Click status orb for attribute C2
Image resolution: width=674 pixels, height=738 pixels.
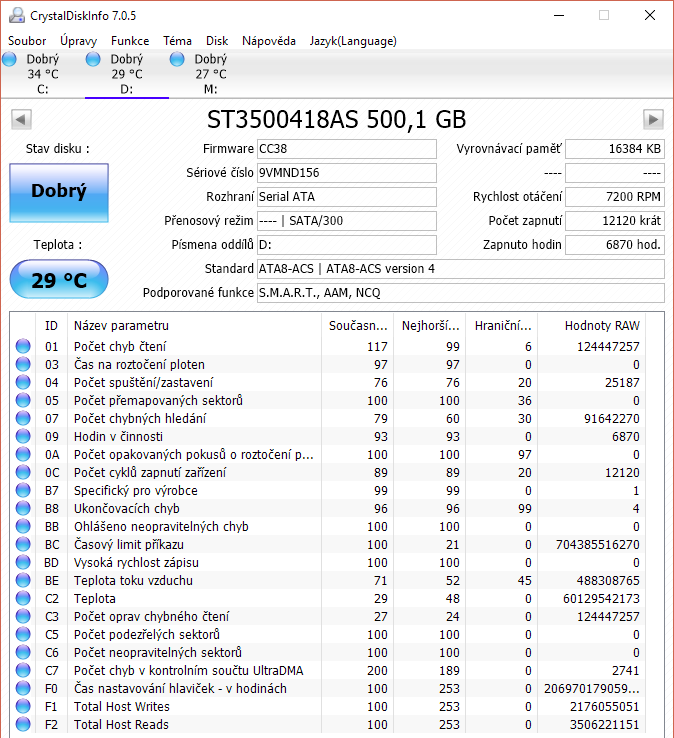23,598
